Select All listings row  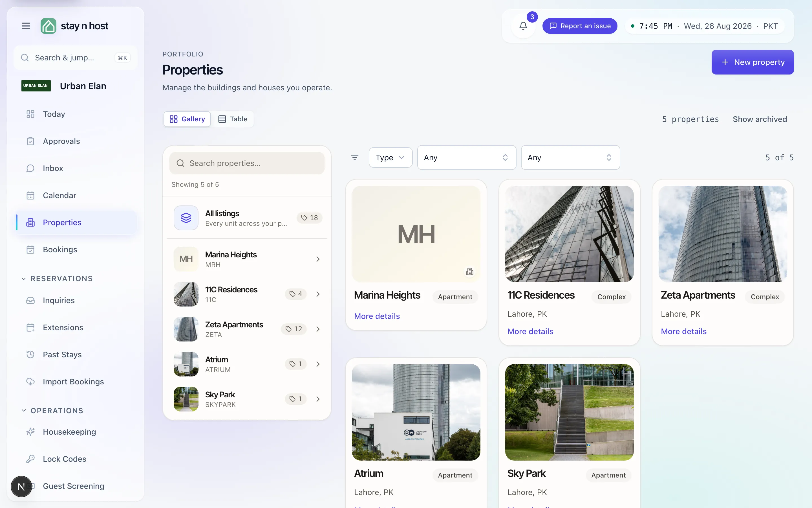[x=247, y=218]
